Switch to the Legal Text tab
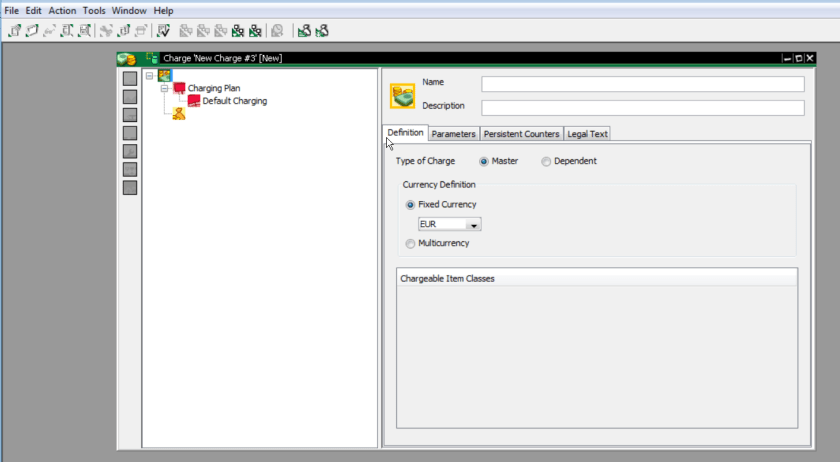The width and height of the screenshot is (840, 462). click(587, 134)
